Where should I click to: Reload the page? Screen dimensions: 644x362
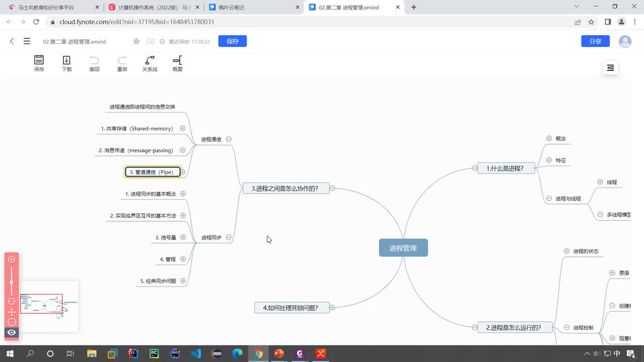click(36, 22)
